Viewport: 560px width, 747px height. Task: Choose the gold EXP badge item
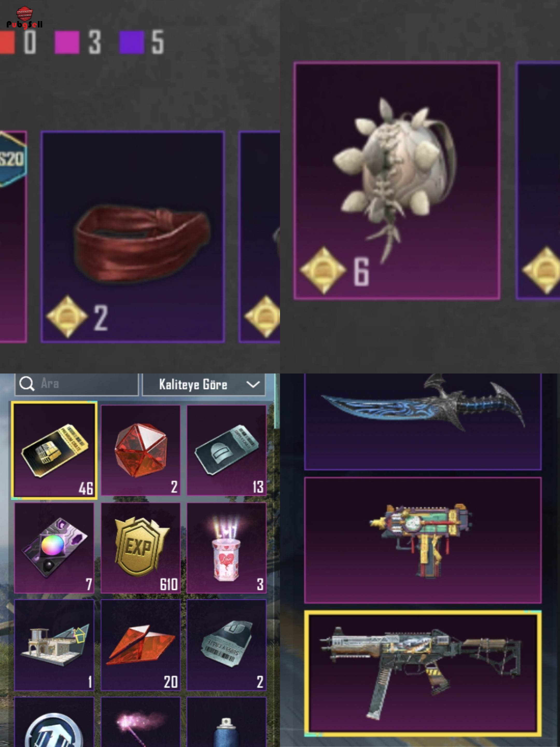141,548
